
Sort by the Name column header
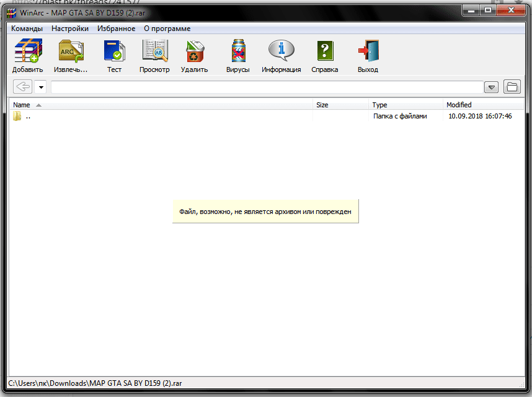(x=160, y=105)
